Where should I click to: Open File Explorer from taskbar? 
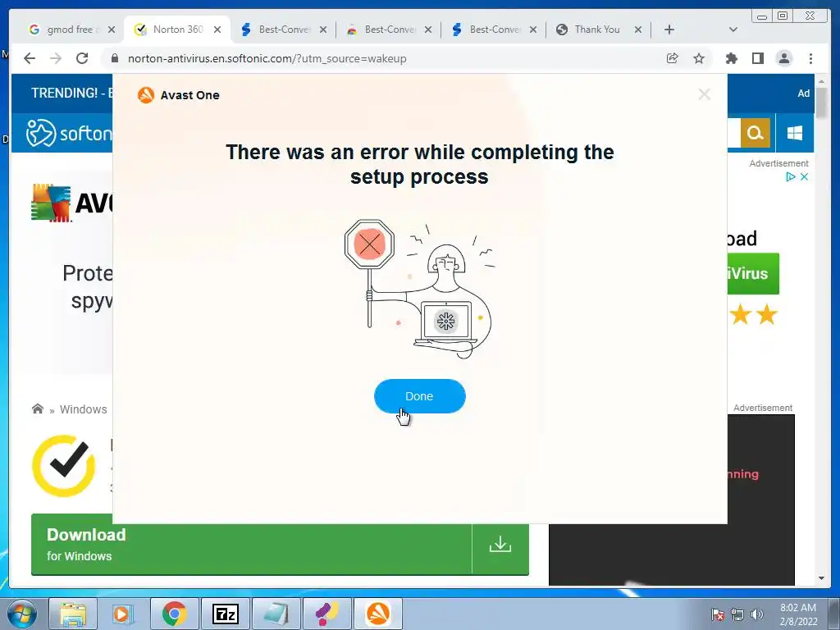[x=72, y=614]
